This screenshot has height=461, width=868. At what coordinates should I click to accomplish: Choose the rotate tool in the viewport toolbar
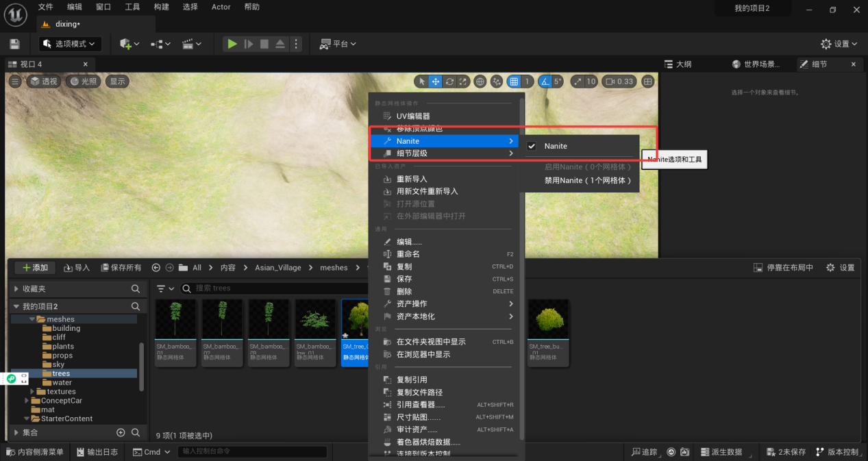tap(449, 82)
